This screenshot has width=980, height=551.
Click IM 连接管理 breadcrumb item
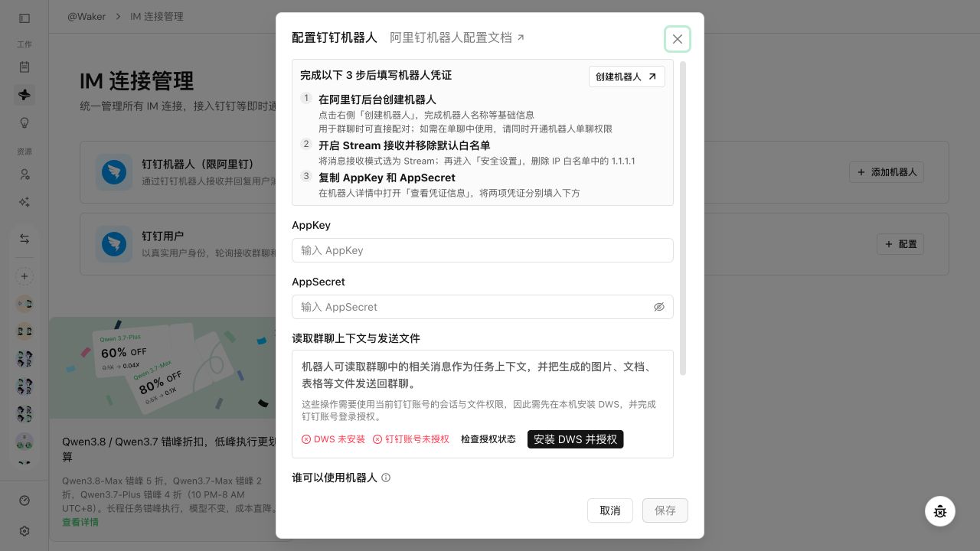click(x=157, y=16)
